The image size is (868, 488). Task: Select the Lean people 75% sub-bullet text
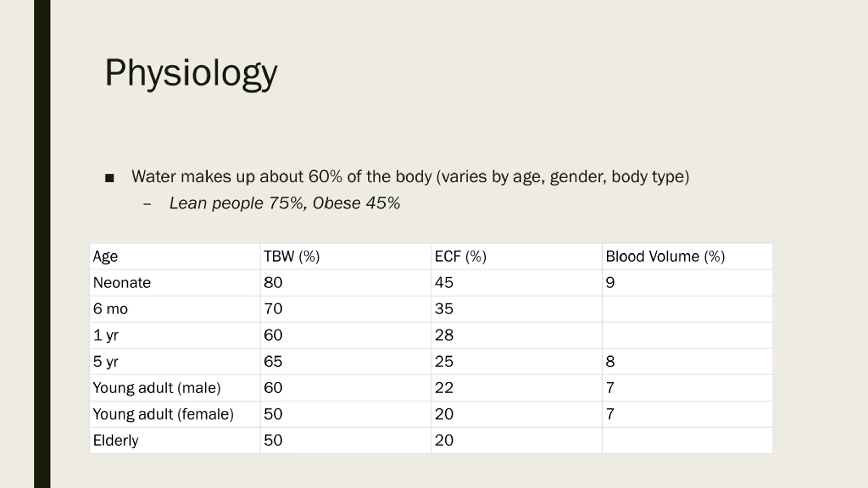(284, 203)
